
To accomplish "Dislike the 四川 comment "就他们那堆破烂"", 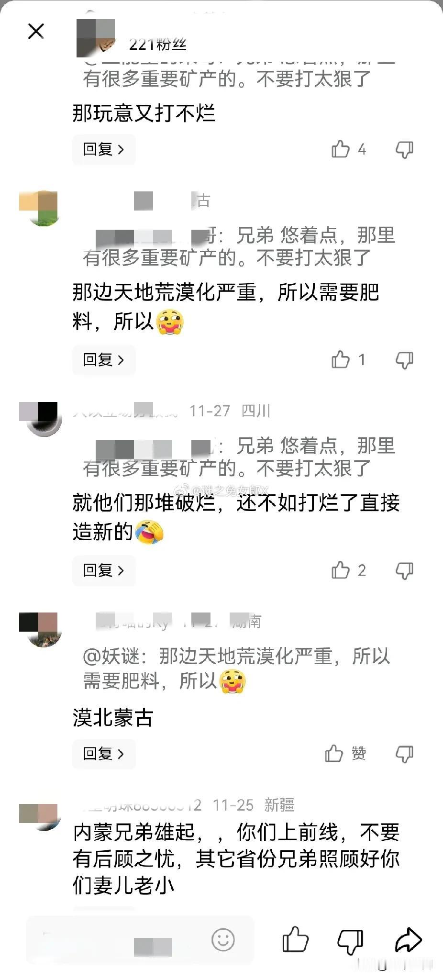I will (x=404, y=571).
